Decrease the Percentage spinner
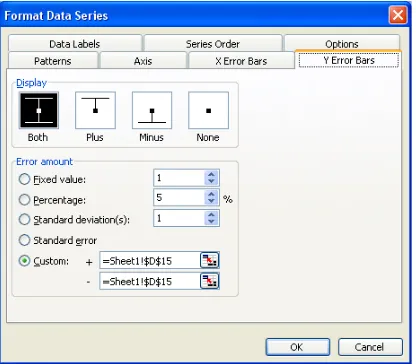 (211, 201)
